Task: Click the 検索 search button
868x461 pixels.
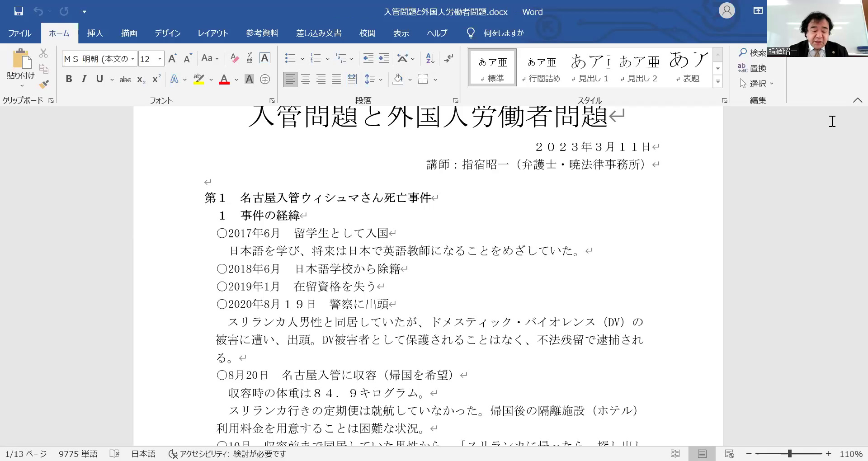Action: [752, 53]
